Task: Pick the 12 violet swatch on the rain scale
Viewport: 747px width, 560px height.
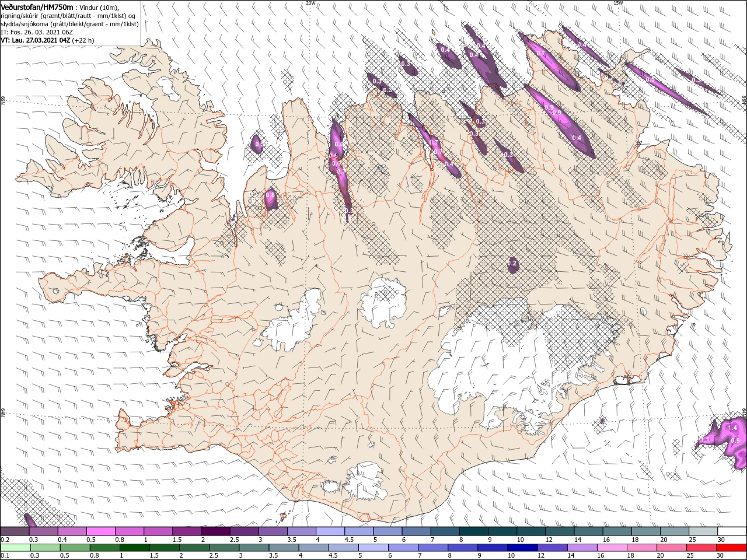Action: coord(553,548)
